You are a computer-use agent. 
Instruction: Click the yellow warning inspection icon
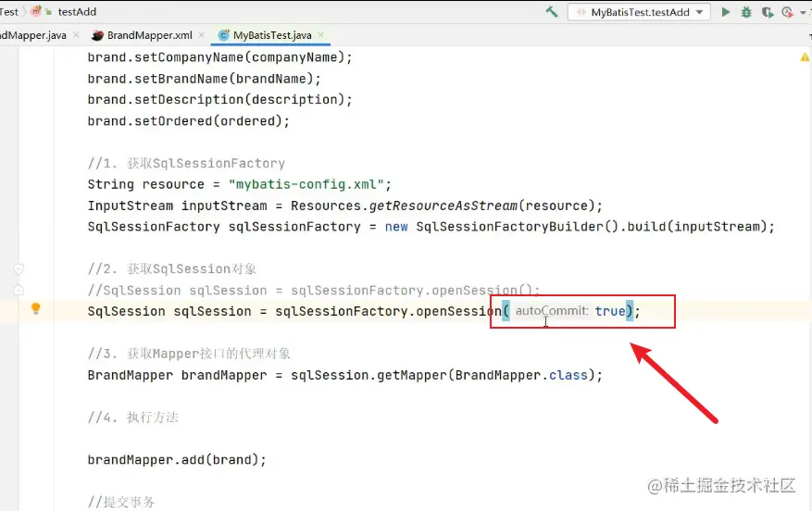805,57
